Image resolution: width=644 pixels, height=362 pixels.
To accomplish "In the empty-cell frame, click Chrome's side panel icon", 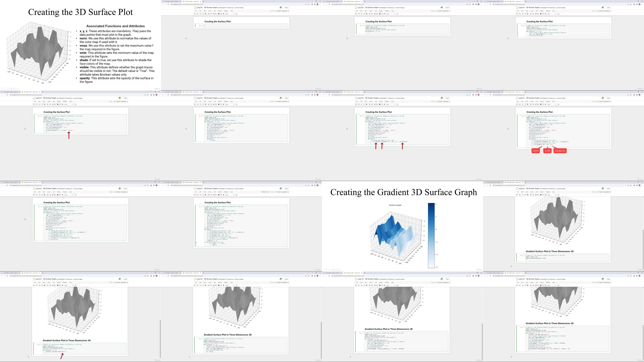I will (315, 4).
